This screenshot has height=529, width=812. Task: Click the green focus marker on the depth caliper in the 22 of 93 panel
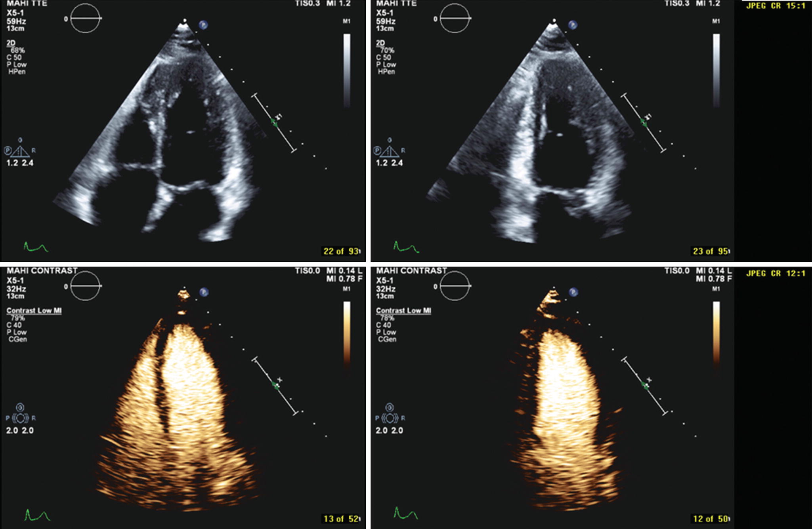pos(274,122)
